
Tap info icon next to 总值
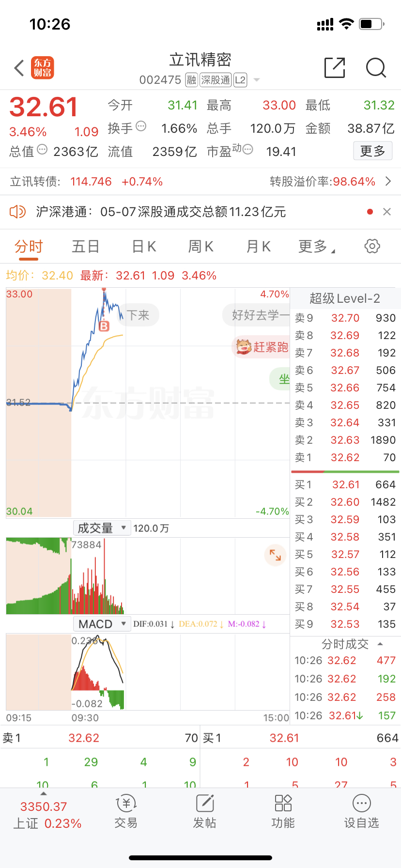(42, 150)
